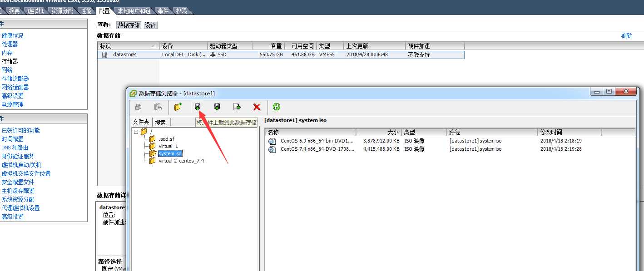The width and height of the screenshot is (644, 271).
Task: Sort file list by 名称 column
Action: (x=311, y=132)
